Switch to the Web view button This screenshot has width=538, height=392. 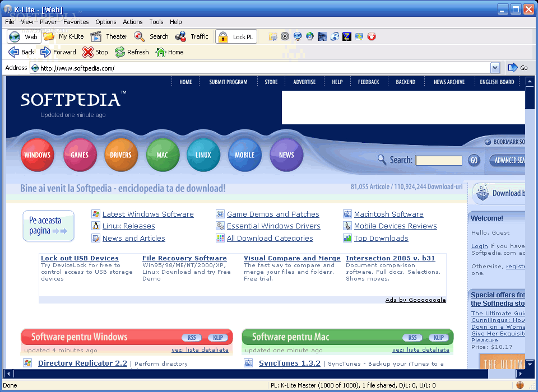pyautogui.click(x=24, y=36)
